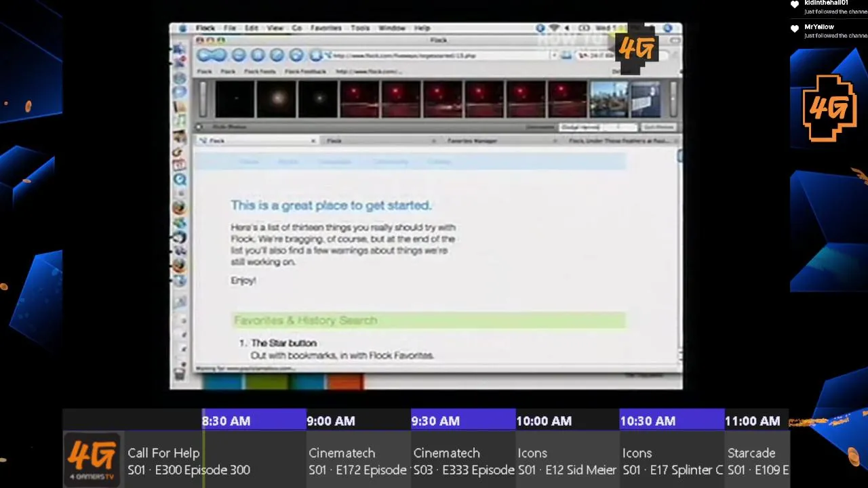Click the 'This is a great place to get started' heading
Viewport: 868px width, 488px height.
tap(331, 205)
